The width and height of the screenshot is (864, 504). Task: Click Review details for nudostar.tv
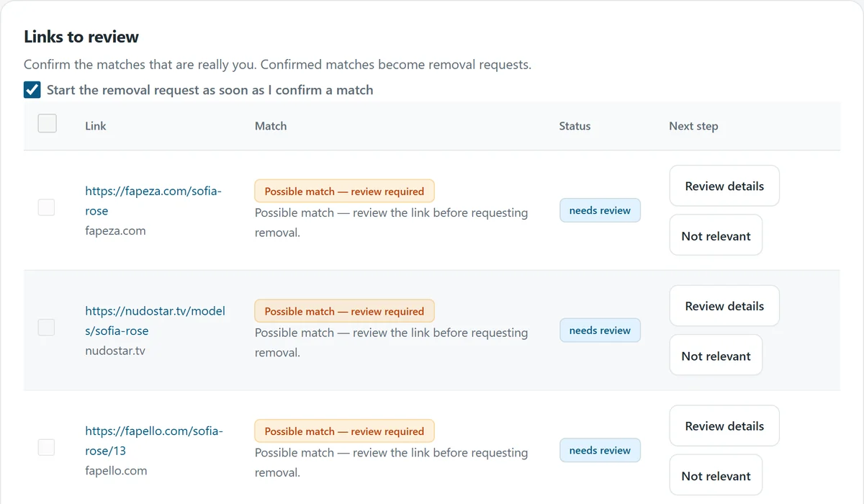[724, 306]
